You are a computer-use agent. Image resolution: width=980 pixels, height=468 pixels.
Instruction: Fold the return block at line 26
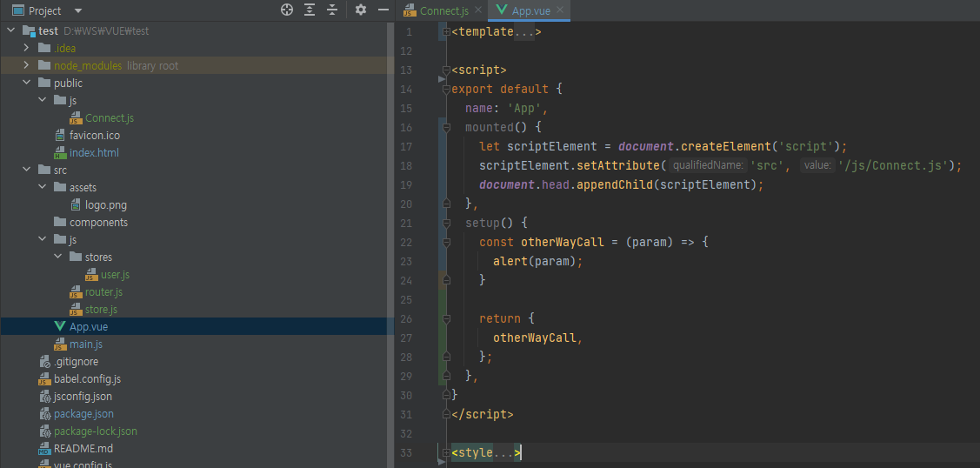coord(446,318)
